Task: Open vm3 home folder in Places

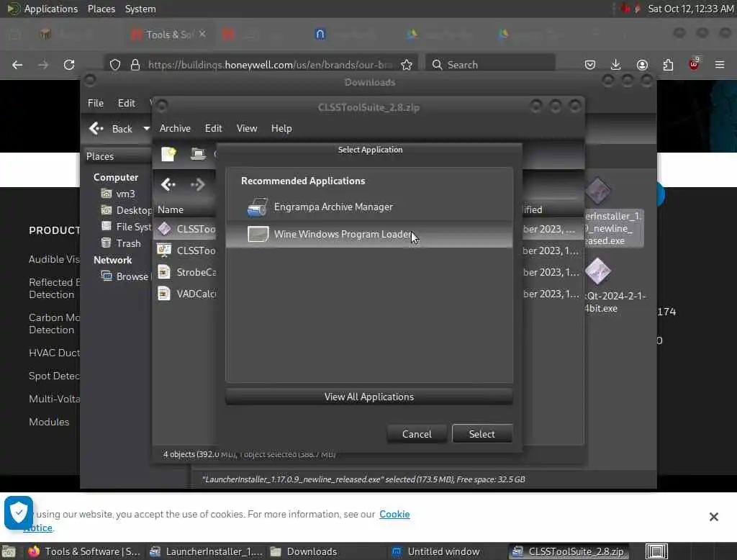Action: (119, 194)
